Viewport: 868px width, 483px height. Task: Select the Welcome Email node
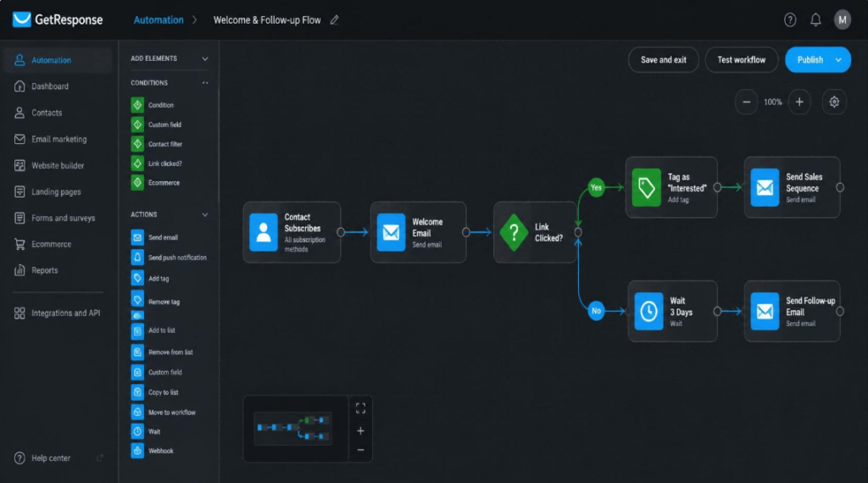(x=419, y=232)
